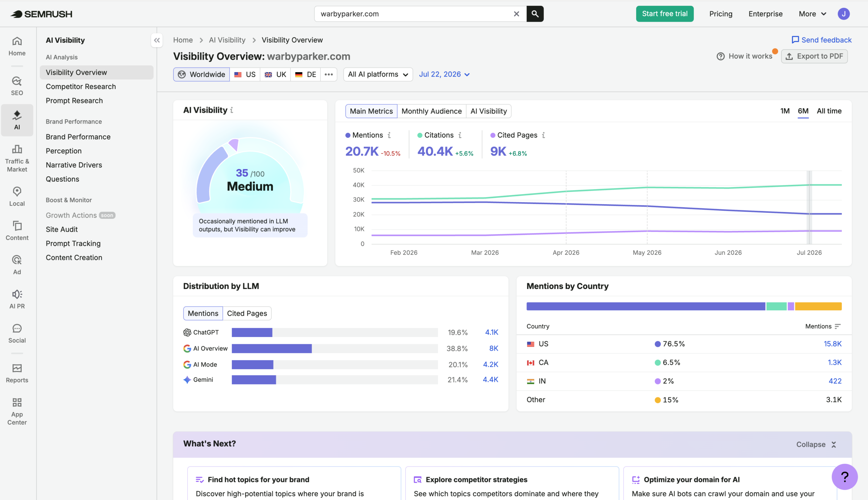Open the App Center icon
The image size is (868, 500).
pyautogui.click(x=17, y=411)
